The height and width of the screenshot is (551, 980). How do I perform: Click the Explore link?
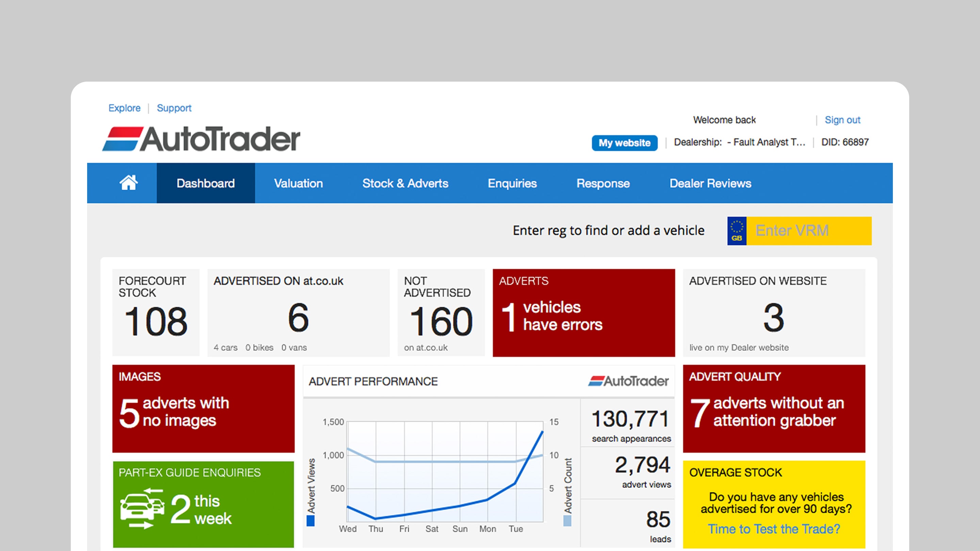point(125,108)
